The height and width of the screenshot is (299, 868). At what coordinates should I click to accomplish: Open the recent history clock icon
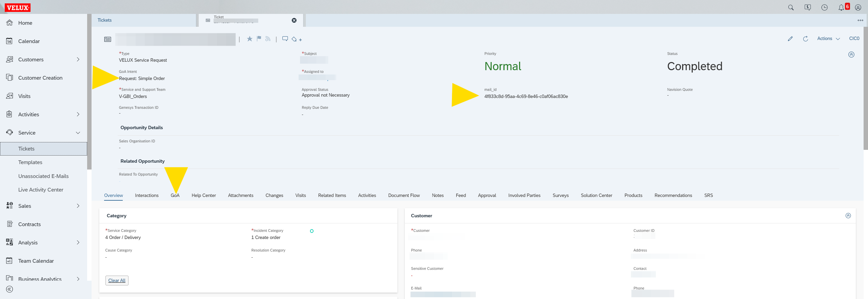coord(825,7)
